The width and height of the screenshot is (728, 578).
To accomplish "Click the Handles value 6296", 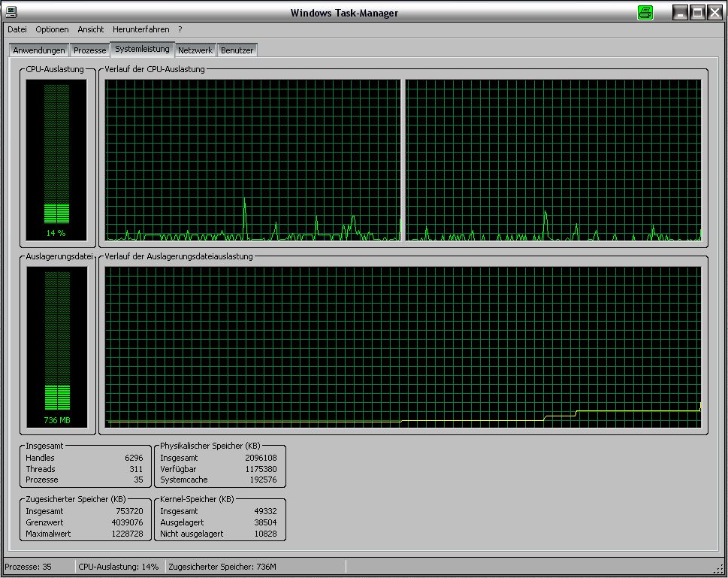I will (x=134, y=458).
